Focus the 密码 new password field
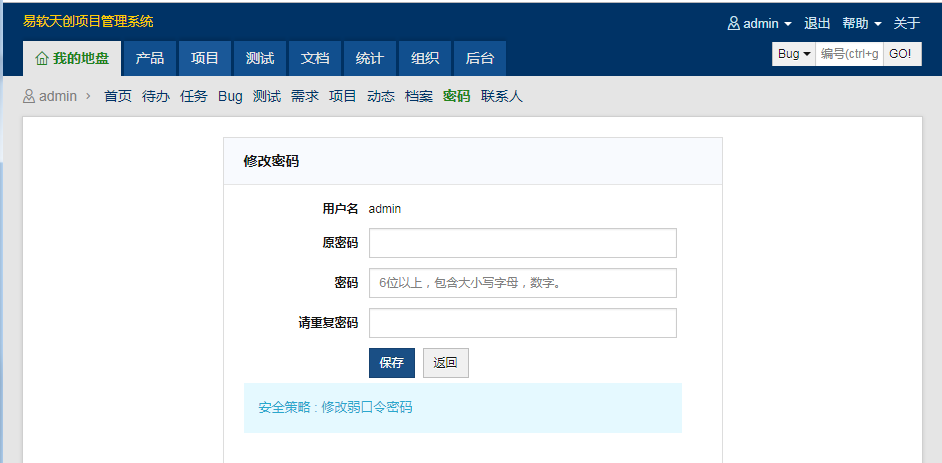942x463 pixels. click(523, 283)
